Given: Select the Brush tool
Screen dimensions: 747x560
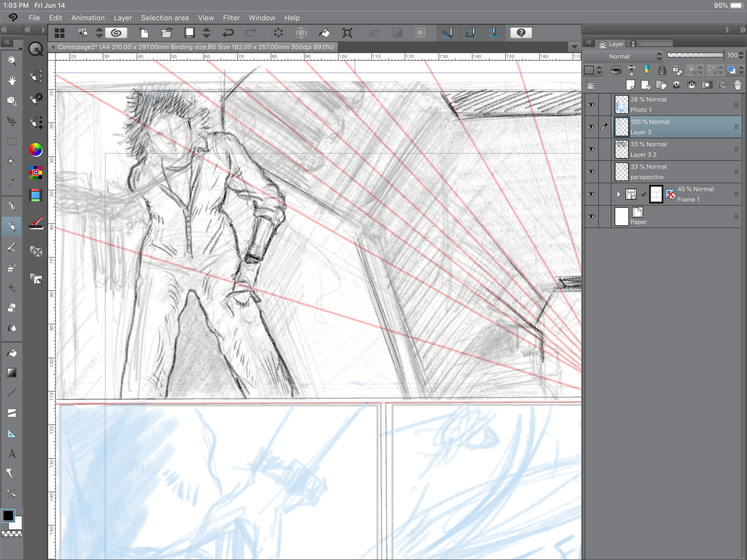Looking at the screenshot, I should (x=12, y=247).
